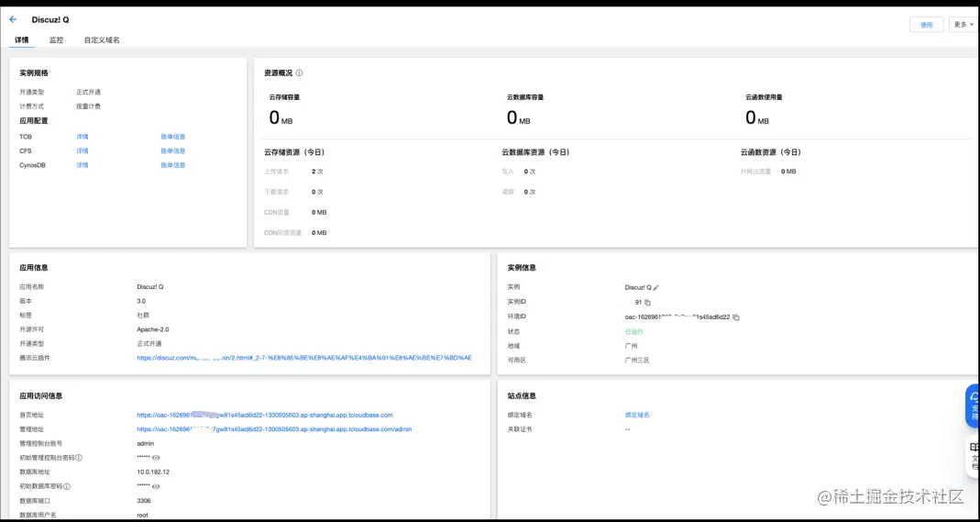
Task: Select the version value 3.0
Action: tap(141, 301)
